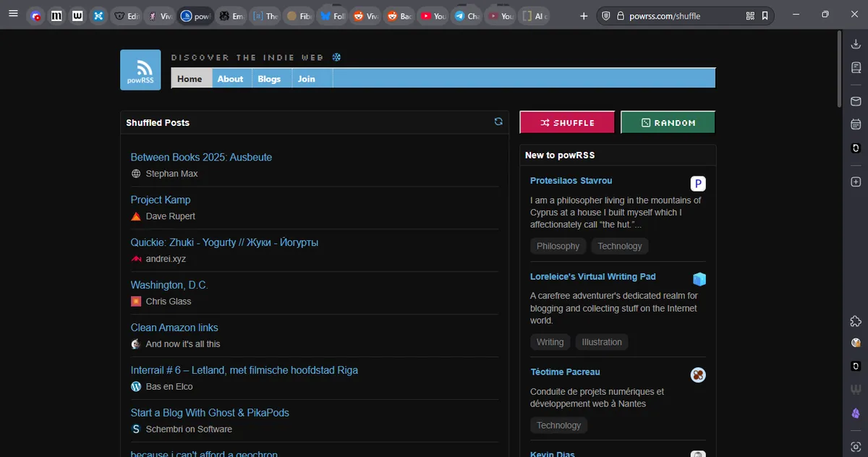Switch to the AI tab
This screenshot has height=457, width=868.
coord(535,16)
